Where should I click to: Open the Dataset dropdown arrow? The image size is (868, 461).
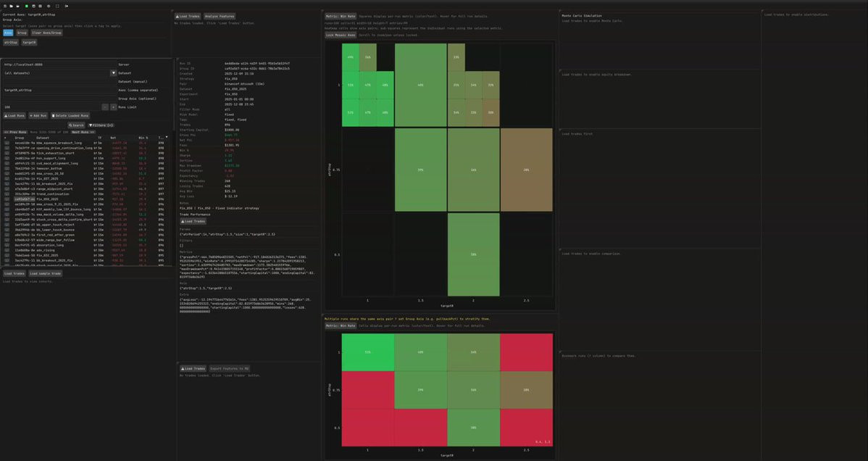[x=114, y=73]
